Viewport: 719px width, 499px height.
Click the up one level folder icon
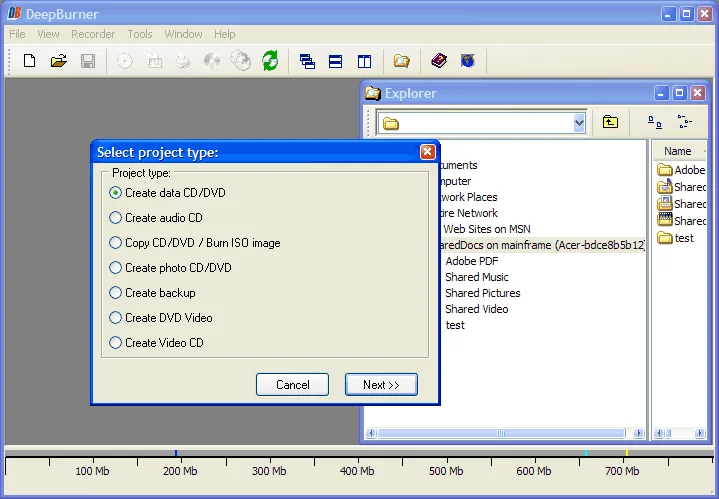click(610, 122)
